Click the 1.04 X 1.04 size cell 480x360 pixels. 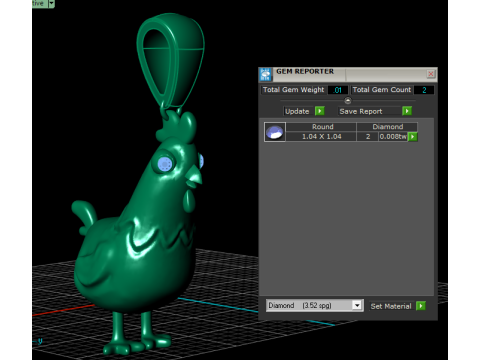pyautogui.click(x=321, y=137)
